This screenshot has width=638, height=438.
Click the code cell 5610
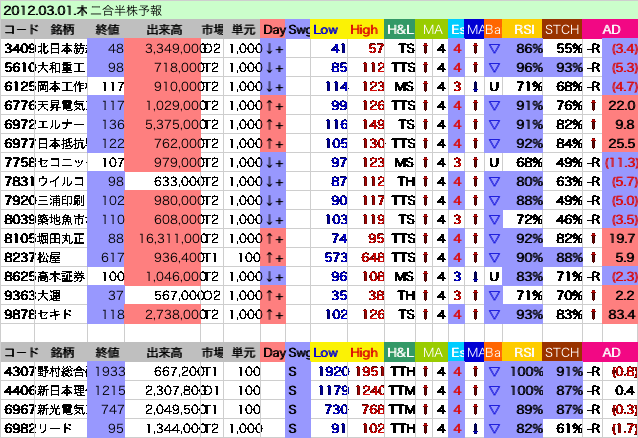(x=19, y=68)
